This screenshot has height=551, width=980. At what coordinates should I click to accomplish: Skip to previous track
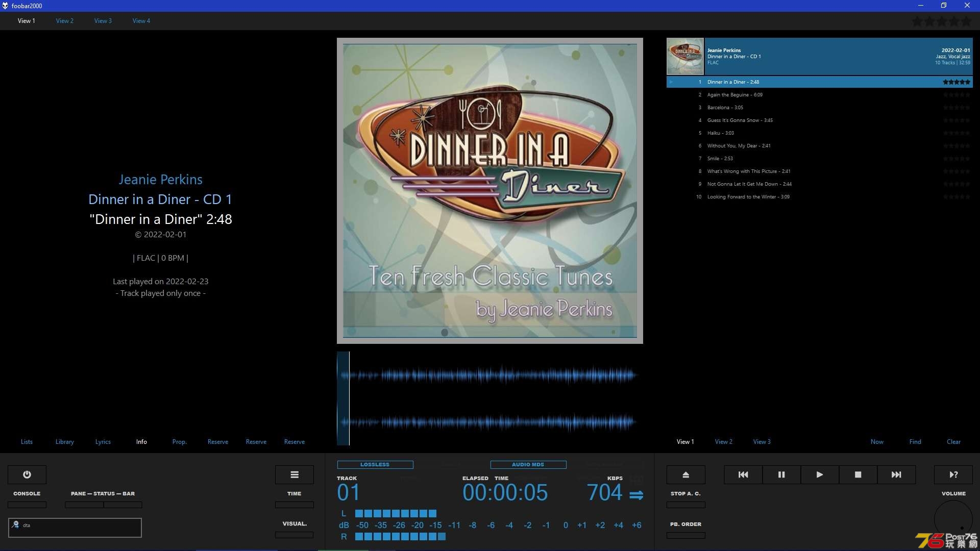coord(743,474)
